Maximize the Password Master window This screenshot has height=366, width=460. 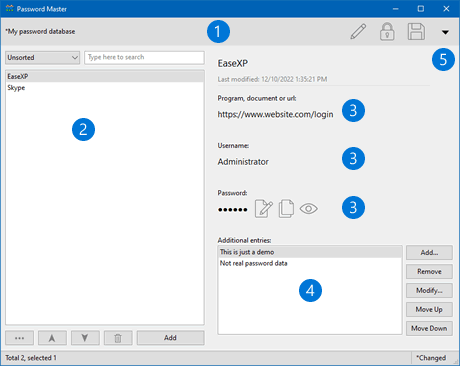point(421,9)
